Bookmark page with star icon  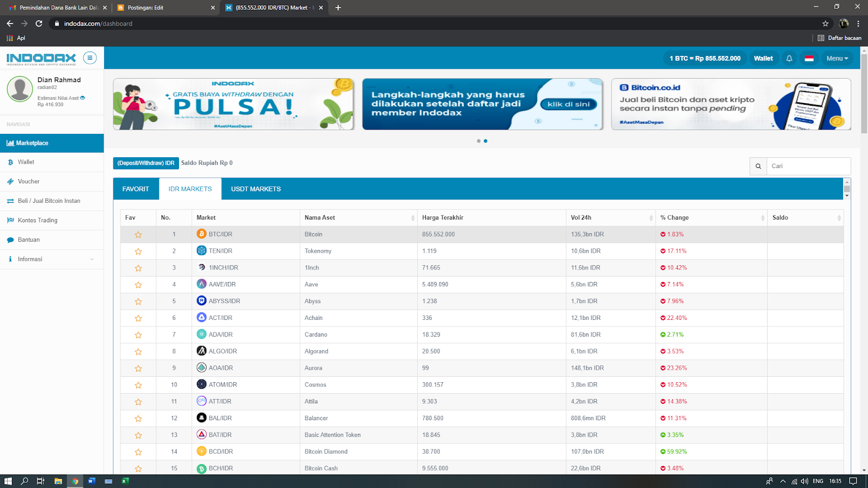[825, 23]
